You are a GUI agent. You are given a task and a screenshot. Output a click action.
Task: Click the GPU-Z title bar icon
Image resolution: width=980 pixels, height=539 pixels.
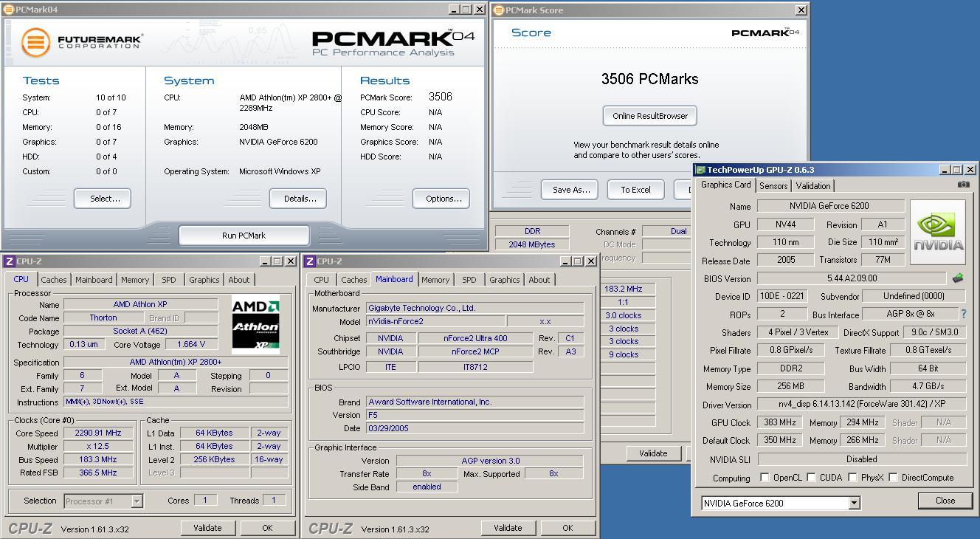[x=700, y=170]
